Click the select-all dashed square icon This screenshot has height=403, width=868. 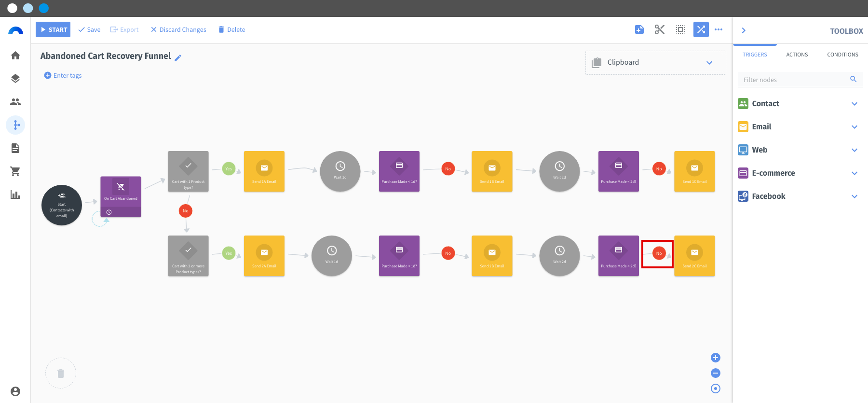pos(680,29)
